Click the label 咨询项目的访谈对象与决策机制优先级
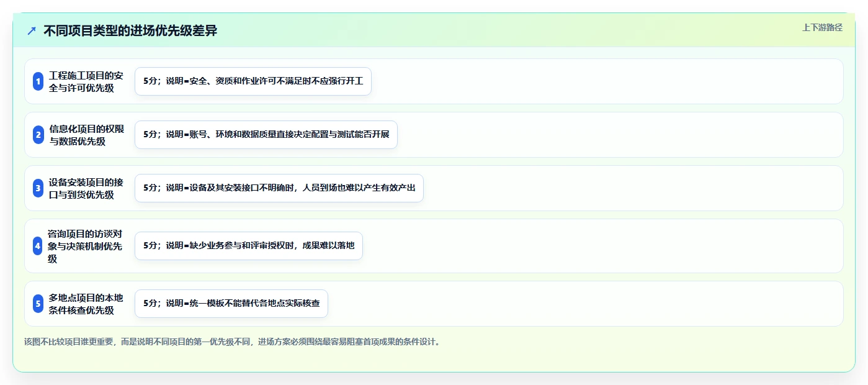Viewport: 868px width, 385px height. point(86,246)
